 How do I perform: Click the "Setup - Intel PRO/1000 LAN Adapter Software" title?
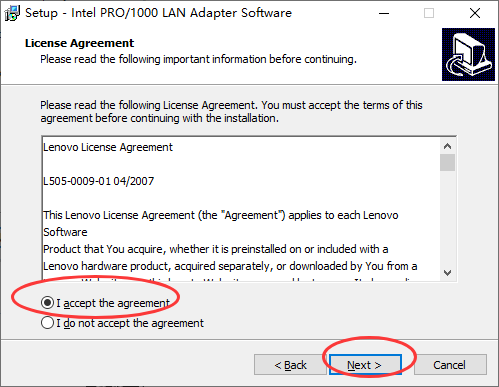point(158,13)
